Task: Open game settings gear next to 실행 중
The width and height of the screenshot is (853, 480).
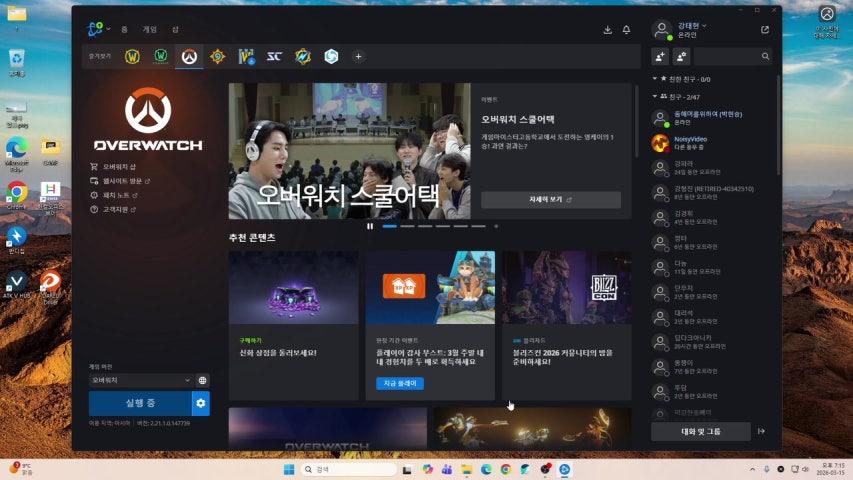Action: coord(201,403)
